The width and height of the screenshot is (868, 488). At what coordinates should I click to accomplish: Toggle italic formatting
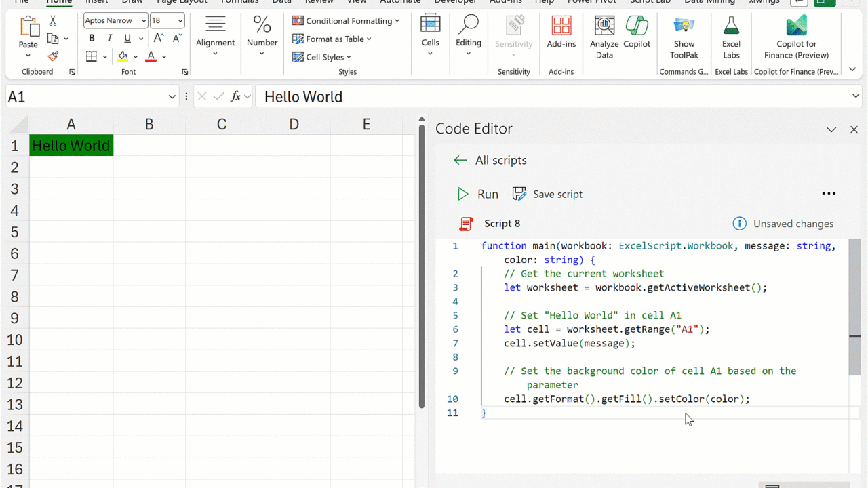109,39
